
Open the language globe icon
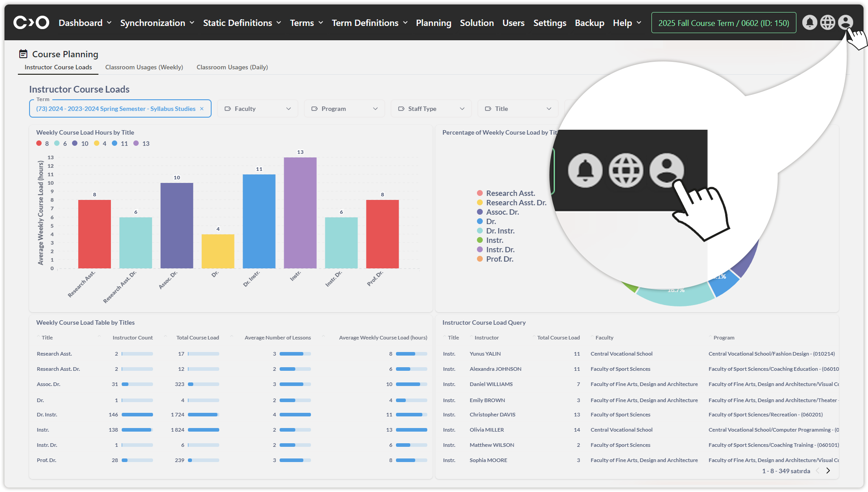[827, 22]
